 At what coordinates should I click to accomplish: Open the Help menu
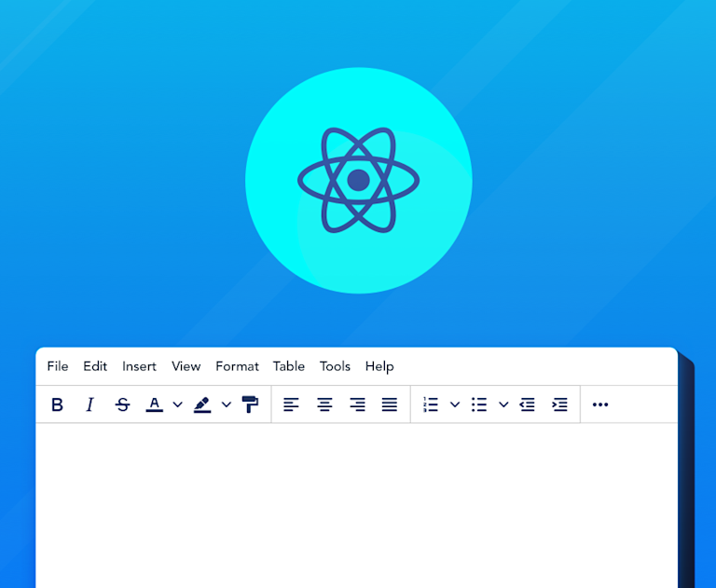coord(379,366)
